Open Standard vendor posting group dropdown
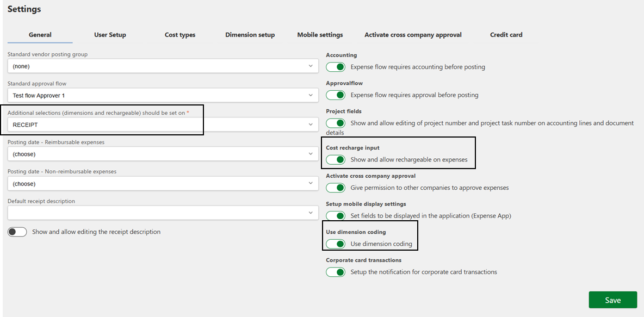The width and height of the screenshot is (644, 317). pos(163,66)
